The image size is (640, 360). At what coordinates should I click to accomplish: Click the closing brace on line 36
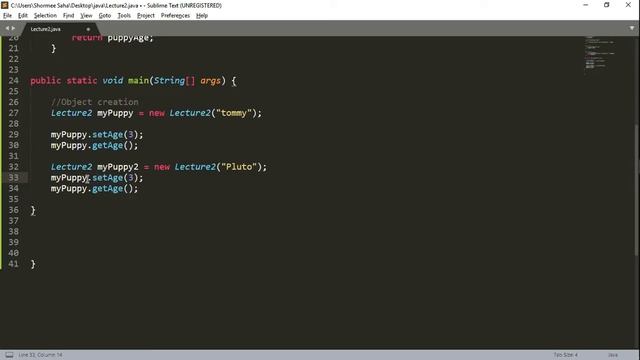point(33,210)
